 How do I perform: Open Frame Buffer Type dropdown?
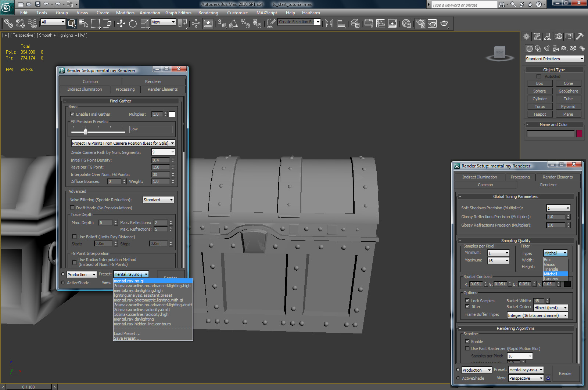(x=537, y=315)
